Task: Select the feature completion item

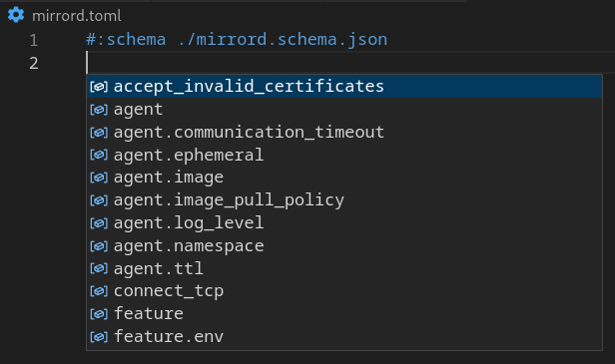Action: [x=344, y=314]
